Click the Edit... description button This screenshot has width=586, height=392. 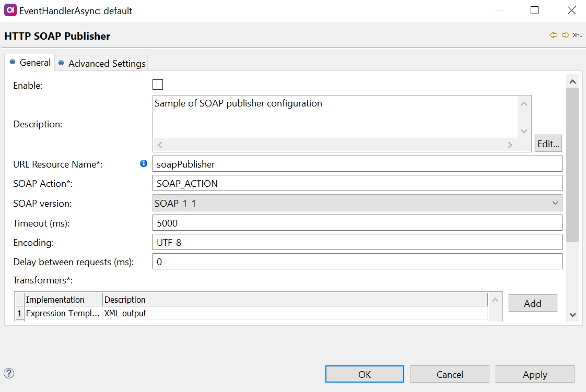click(x=548, y=144)
